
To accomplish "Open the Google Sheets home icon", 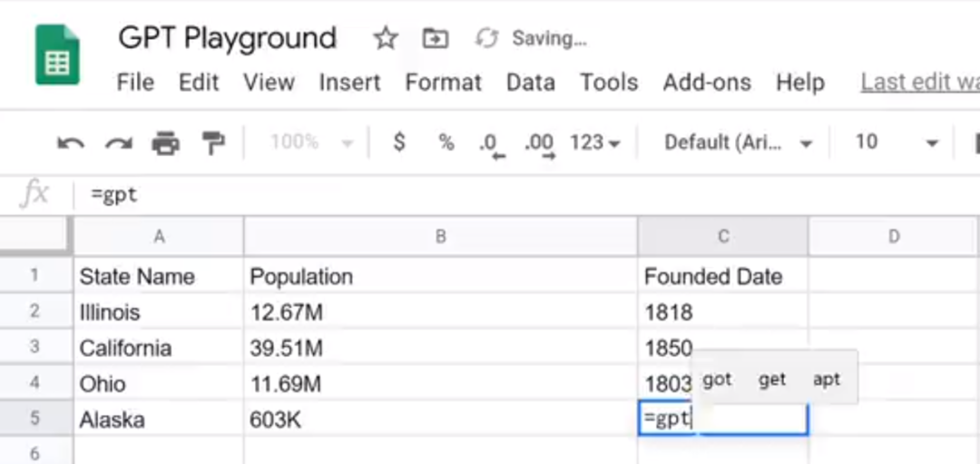I will (x=57, y=54).
